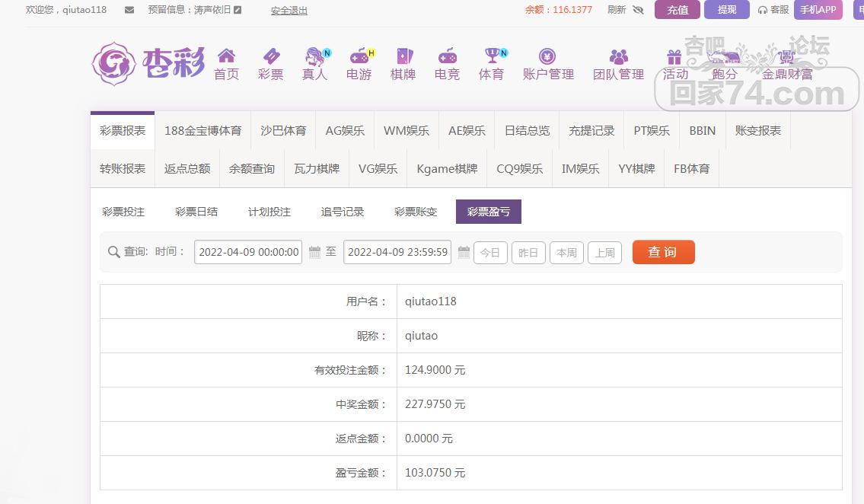The width and height of the screenshot is (864, 504).
Task: Open the mail envelope icon near username
Action: click(x=129, y=10)
